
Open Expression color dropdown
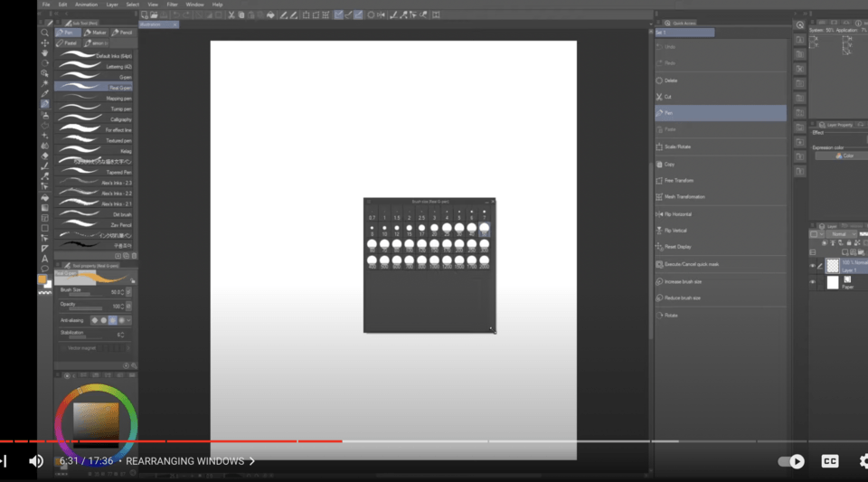pos(839,156)
